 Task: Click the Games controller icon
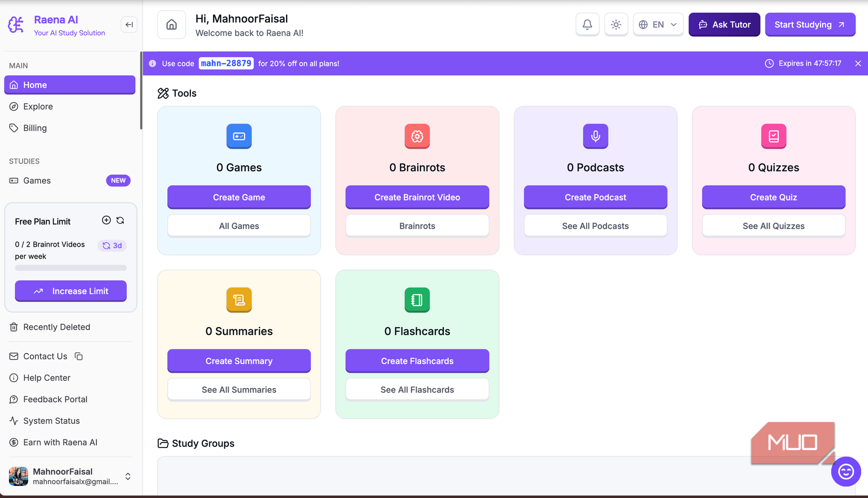239,136
